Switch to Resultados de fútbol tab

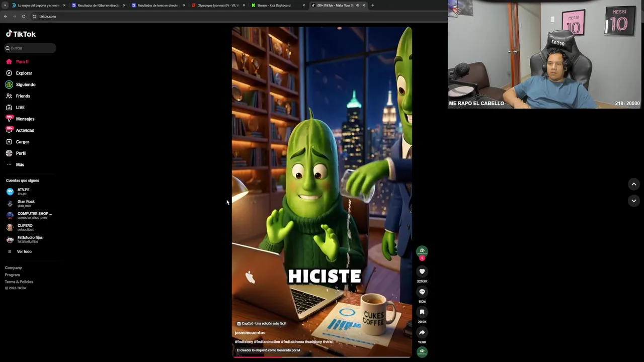pyautogui.click(x=98, y=6)
